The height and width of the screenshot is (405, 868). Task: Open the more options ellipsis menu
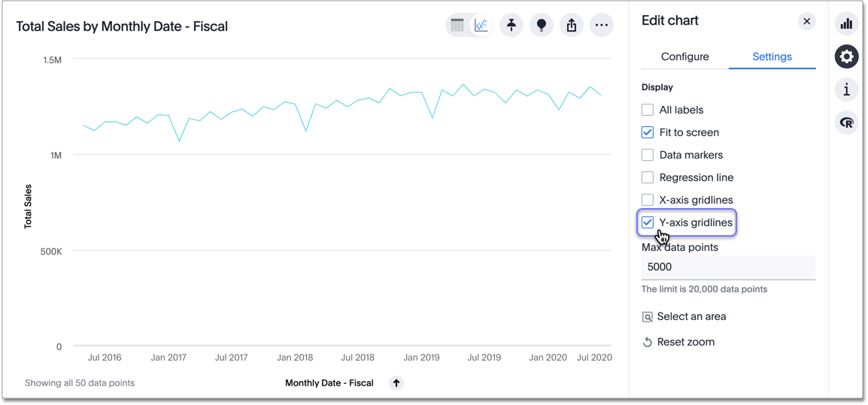602,26
